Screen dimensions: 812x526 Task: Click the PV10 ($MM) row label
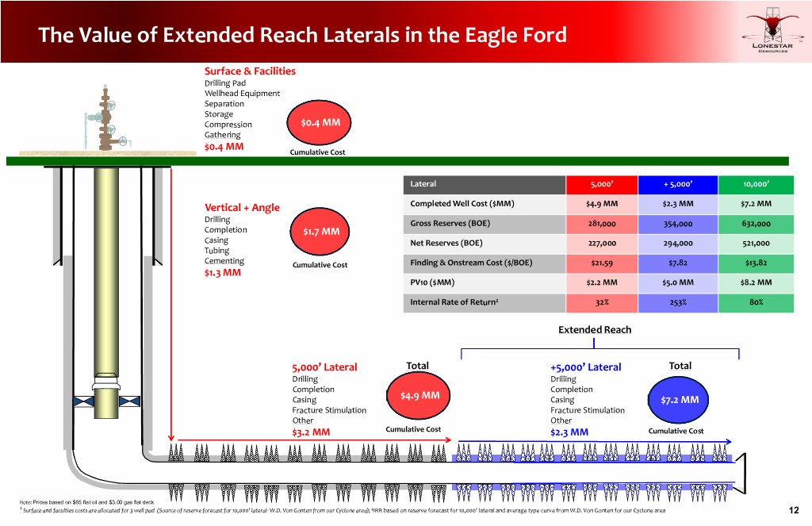(432, 282)
